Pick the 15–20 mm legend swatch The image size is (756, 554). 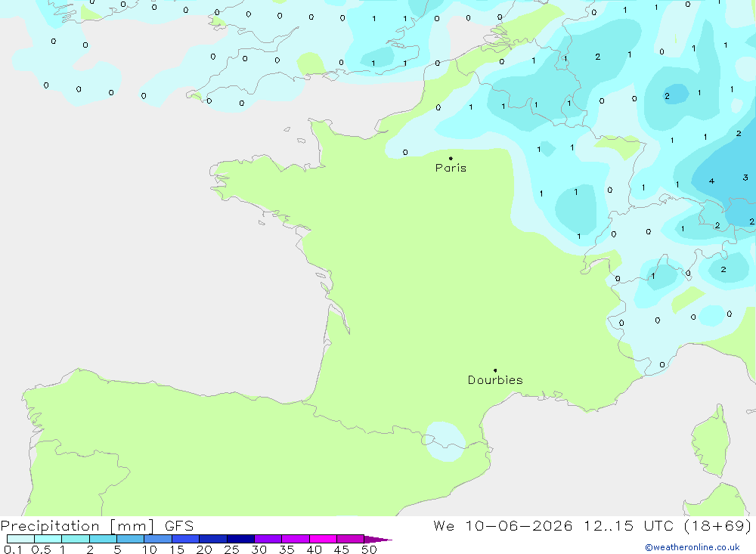[x=186, y=539]
